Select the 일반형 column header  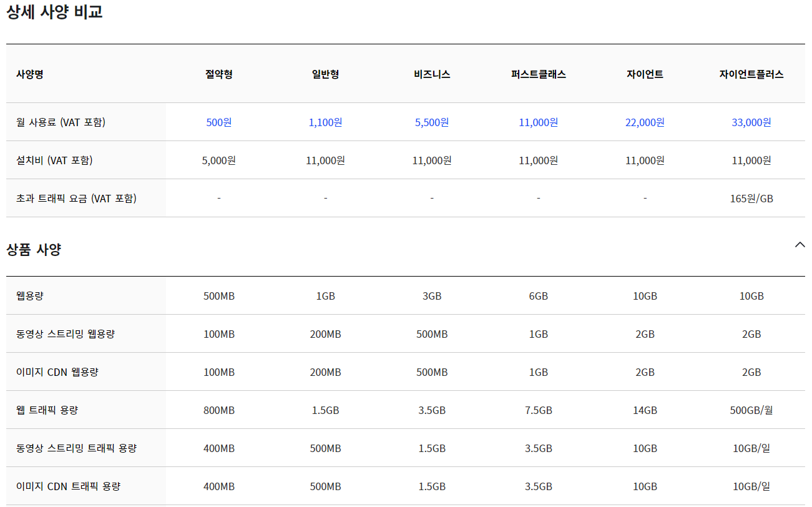point(325,74)
